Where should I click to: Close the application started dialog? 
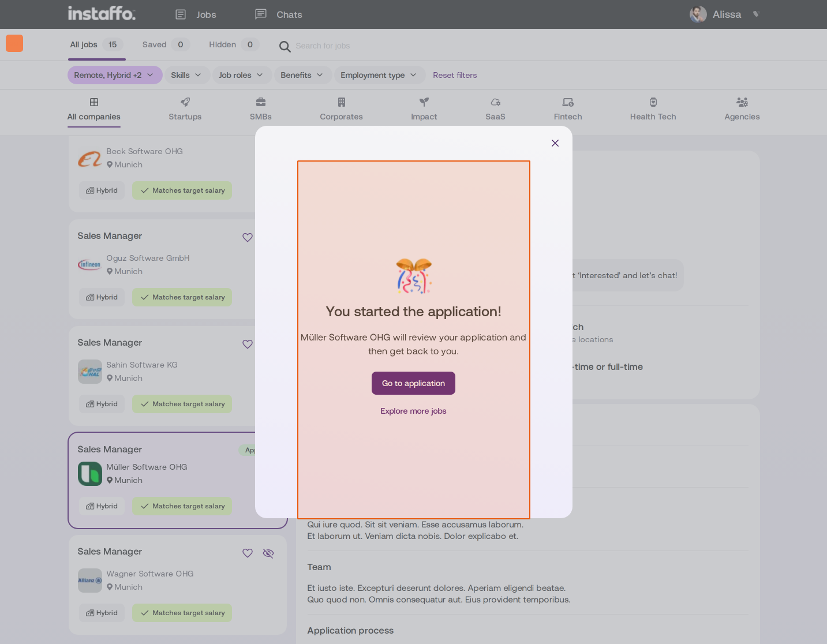(555, 143)
